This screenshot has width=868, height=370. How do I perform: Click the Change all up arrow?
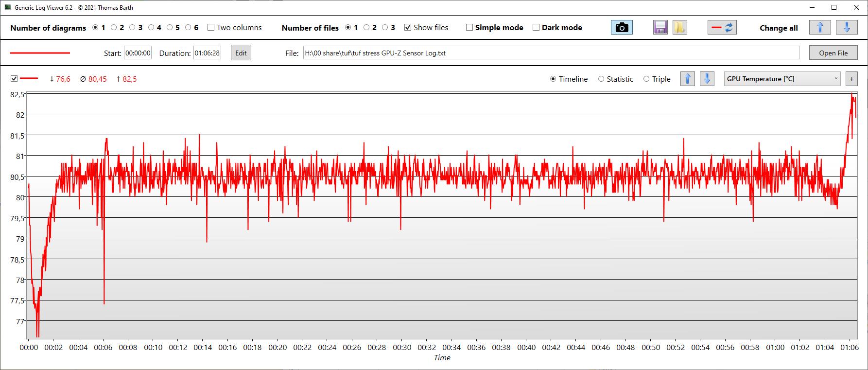[x=819, y=28]
